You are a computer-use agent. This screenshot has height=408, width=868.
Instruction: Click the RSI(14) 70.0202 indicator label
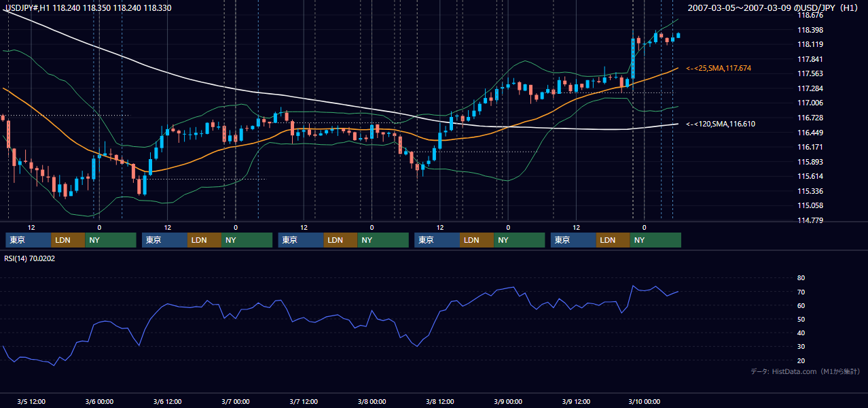pos(30,258)
